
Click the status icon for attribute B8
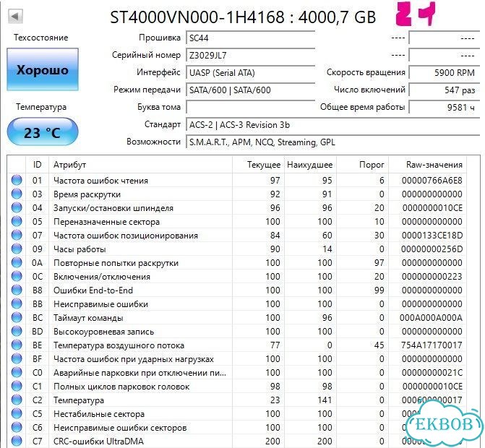pos(17,290)
